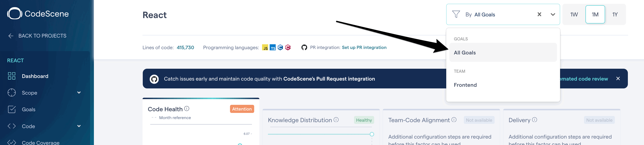Open Delivery info icon
644x145 pixels.
pyautogui.click(x=534, y=120)
